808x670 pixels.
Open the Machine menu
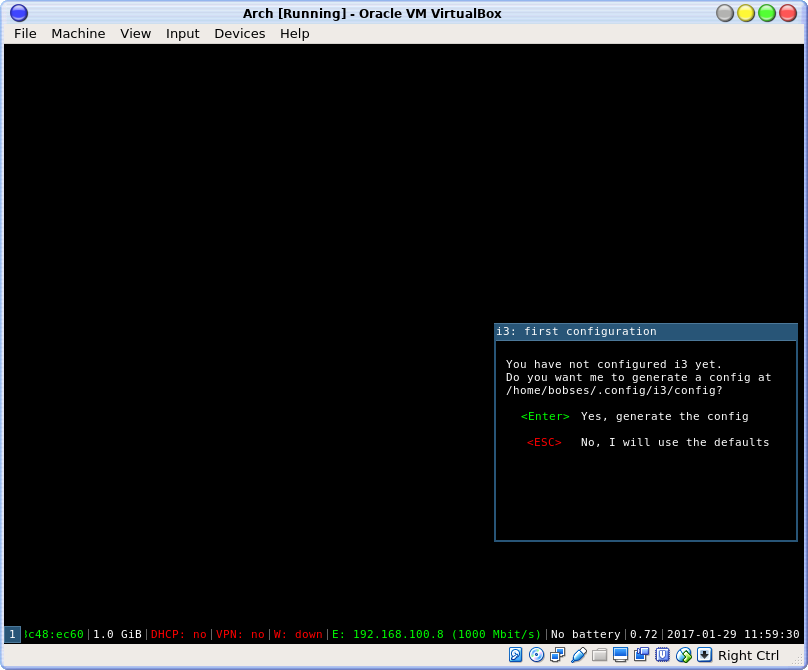[x=78, y=34]
